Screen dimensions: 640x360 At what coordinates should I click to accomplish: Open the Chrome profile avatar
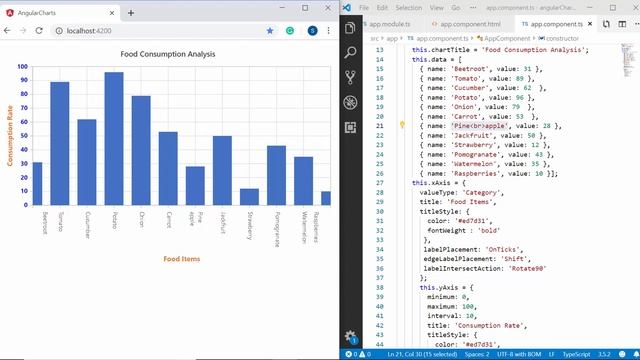[x=313, y=31]
